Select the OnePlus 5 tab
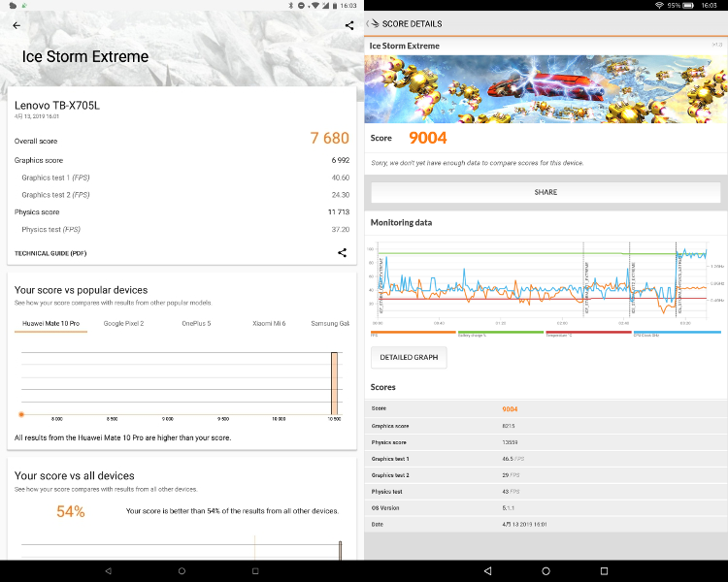Screen dimensions: 728x582 click(x=196, y=323)
